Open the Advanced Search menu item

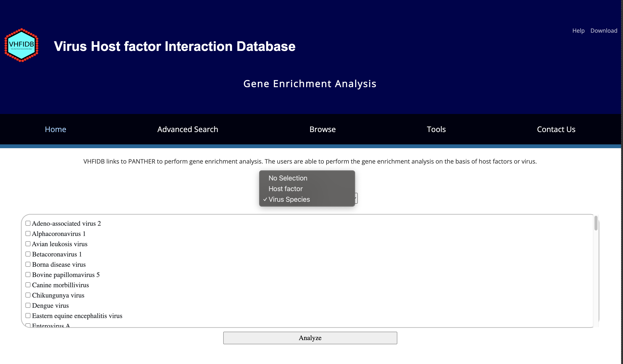(188, 129)
